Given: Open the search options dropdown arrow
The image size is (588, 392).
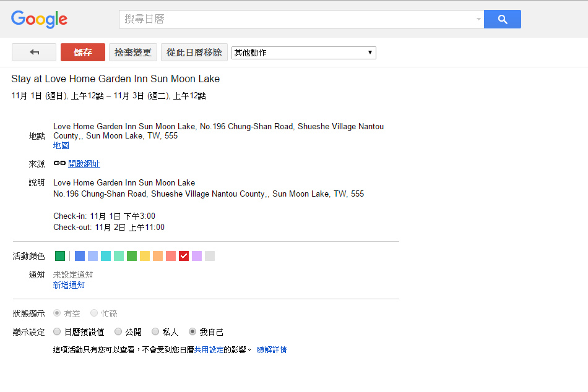Looking at the screenshot, I should 478,19.
